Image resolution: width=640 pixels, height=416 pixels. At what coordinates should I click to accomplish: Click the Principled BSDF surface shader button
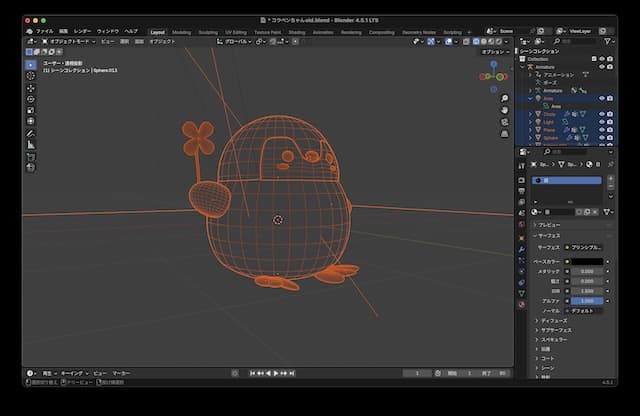tap(584, 247)
